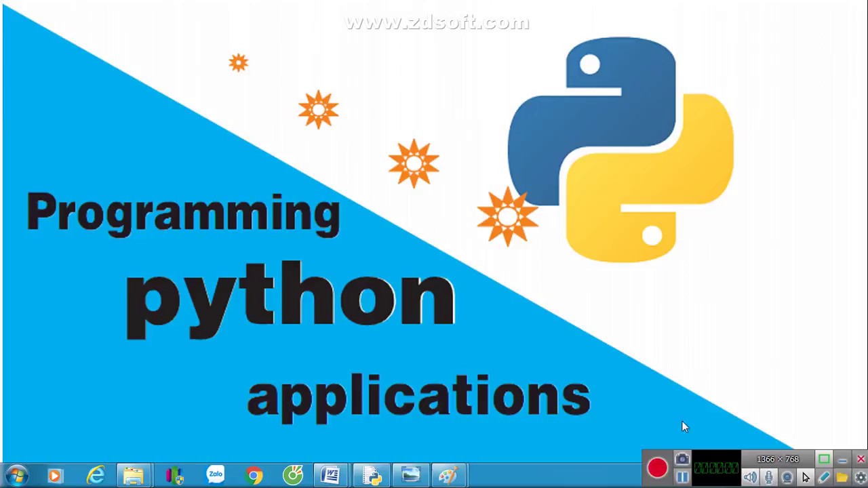Minimize the recorder toolbar

842,460
